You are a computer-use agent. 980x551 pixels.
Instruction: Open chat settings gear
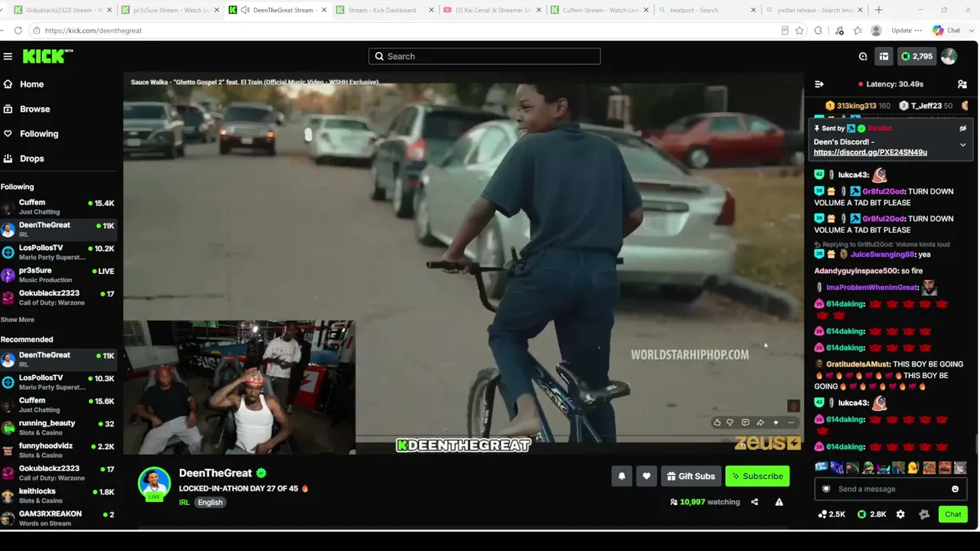click(900, 514)
